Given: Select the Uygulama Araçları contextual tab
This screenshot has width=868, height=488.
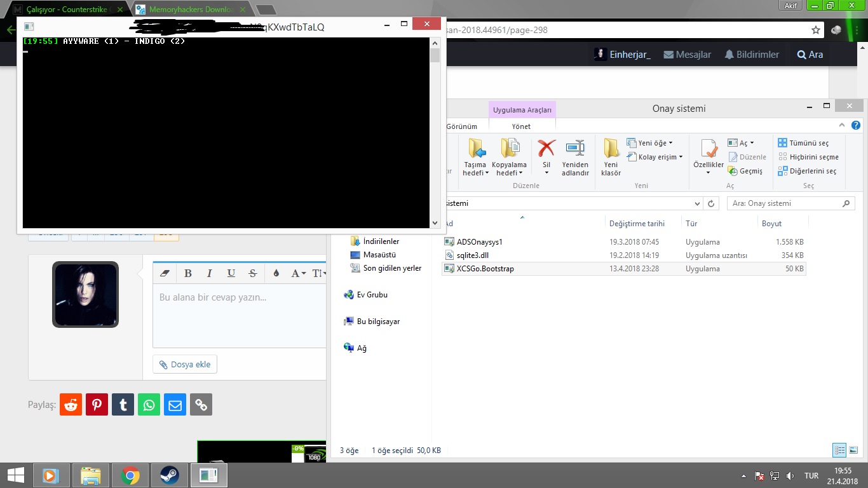Looking at the screenshot, I should click(x=522, y=110).
